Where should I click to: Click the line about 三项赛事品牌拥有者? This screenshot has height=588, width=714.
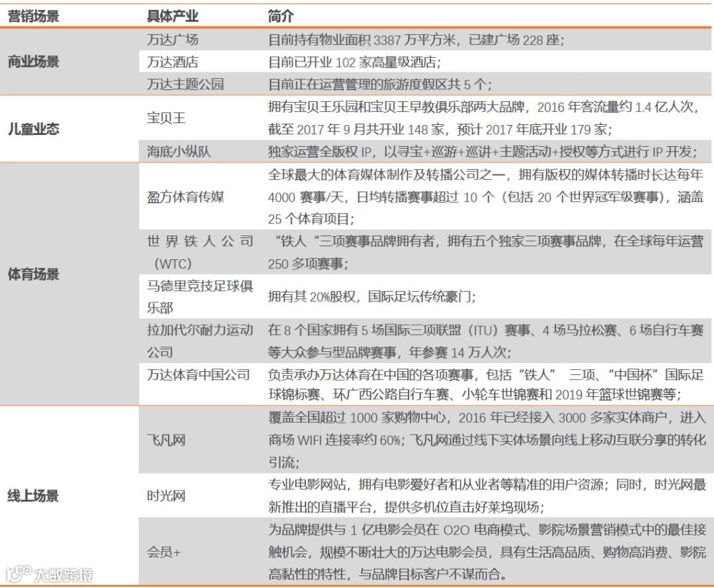point(489,241)
